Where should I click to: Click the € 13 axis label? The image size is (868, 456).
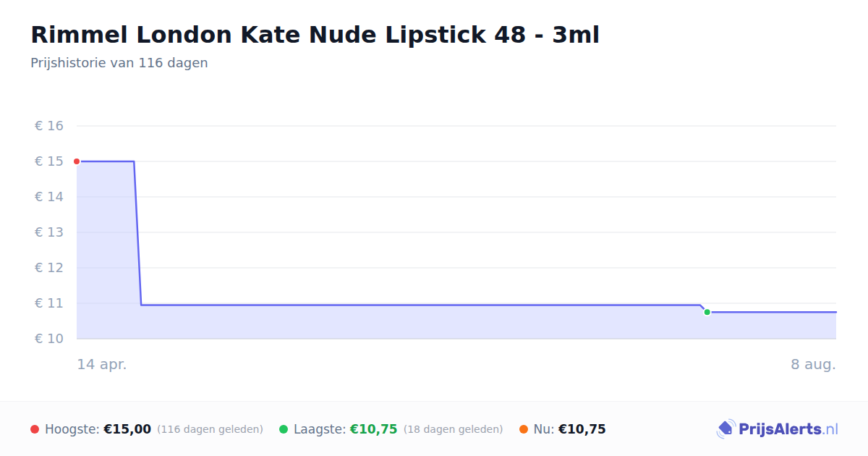pyautogui.click(x=49, y=232)
